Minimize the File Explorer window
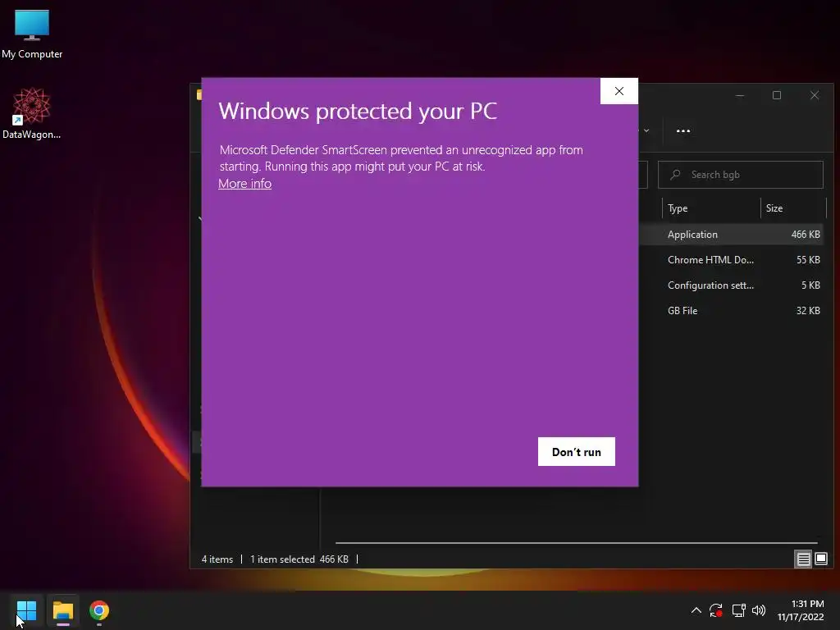Screen dimensions: 840x630 coord(740,95)
